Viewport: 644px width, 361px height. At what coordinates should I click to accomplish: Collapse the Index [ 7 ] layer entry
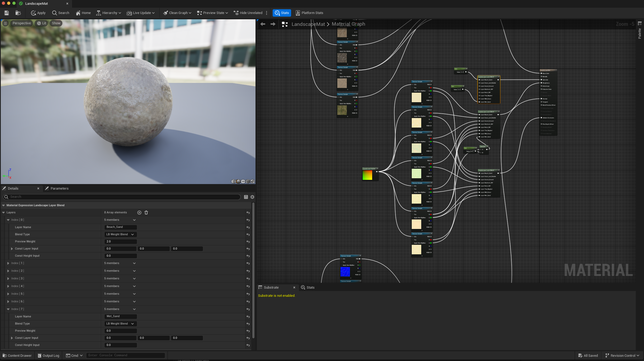coord(8,309)
